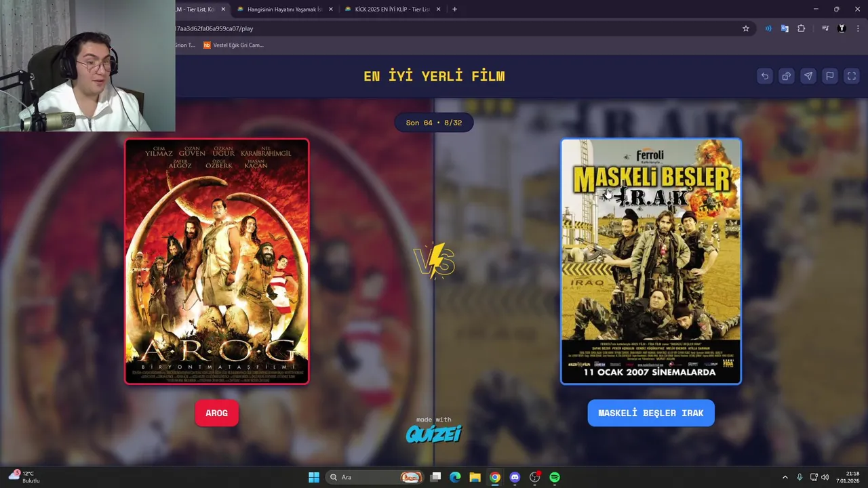Vote with the MASKELİ BEŞLER IRAK button
Screen dimensions: 868x488
click(x=651, y=413)
